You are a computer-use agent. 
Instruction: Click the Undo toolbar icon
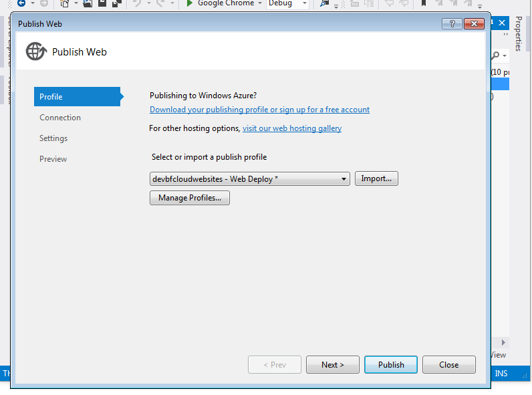[x=137, y=3]
